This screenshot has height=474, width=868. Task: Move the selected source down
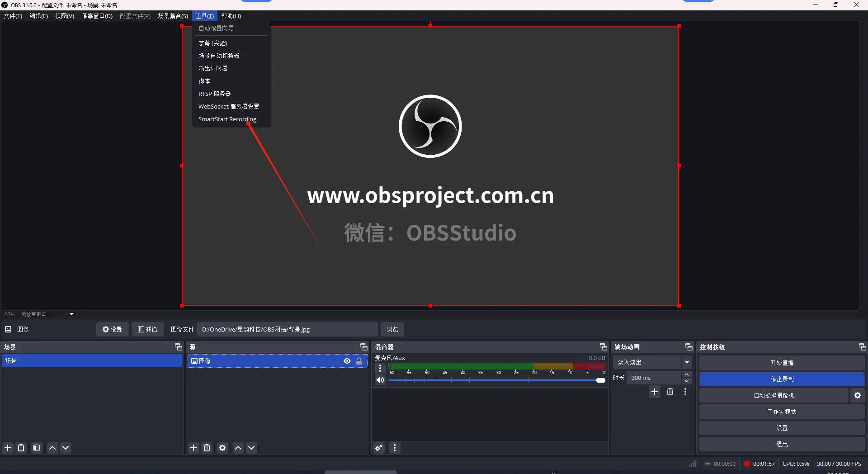point(251,448)
